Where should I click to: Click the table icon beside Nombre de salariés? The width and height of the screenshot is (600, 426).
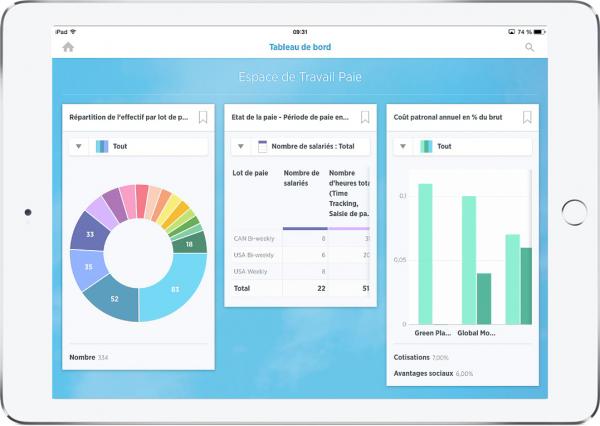click(x=263, y=146)
